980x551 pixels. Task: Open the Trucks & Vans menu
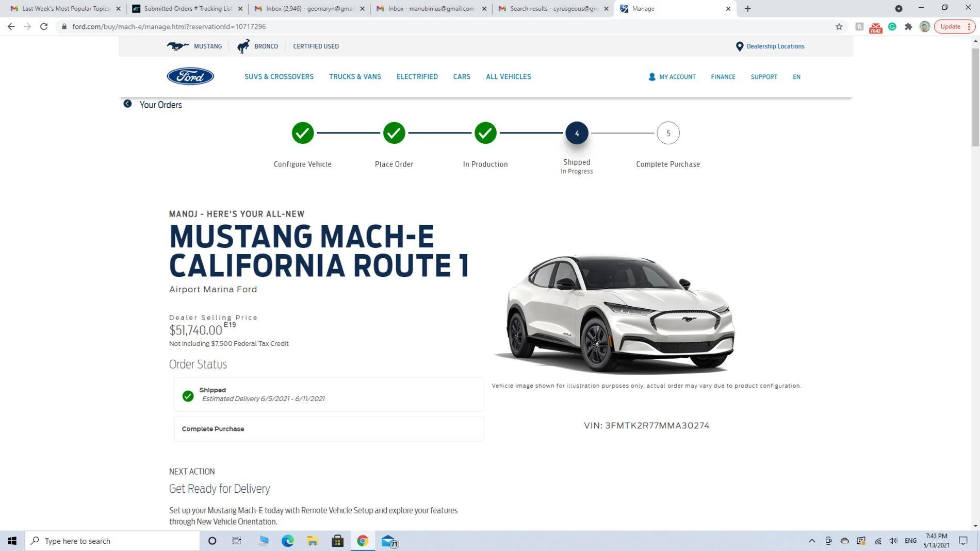355,77
